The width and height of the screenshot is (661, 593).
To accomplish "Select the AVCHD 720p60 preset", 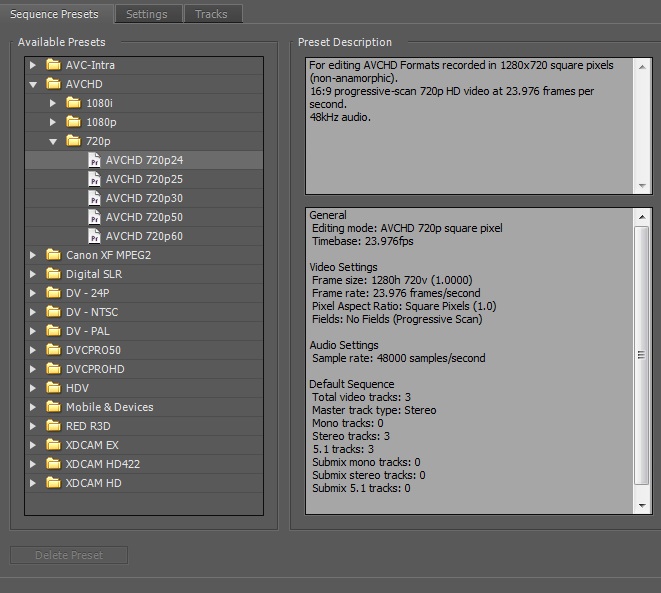I will [144, 236].
